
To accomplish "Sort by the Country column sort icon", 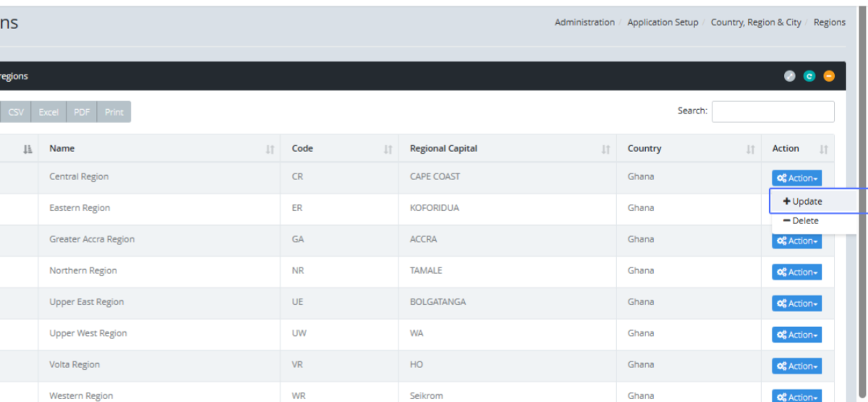I will point(750,149).
